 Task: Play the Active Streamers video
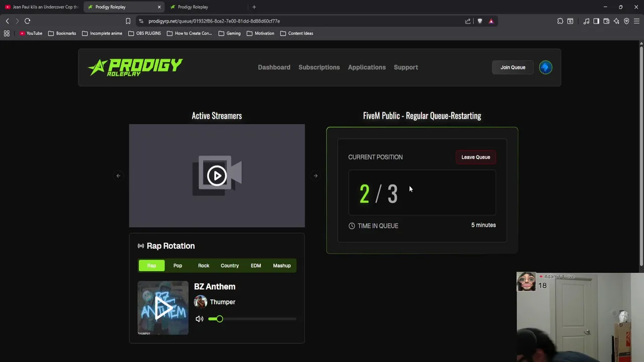point(217,175)
